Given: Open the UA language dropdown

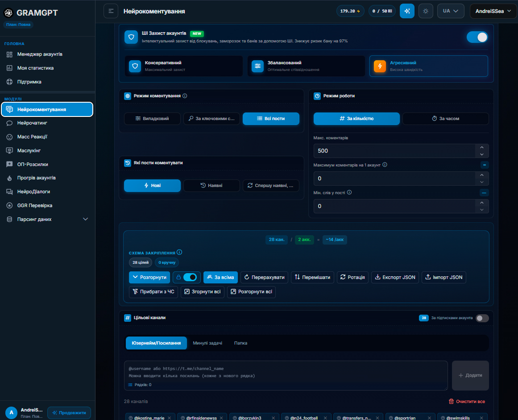Looking at the screenshot, I should coord(451,11).
